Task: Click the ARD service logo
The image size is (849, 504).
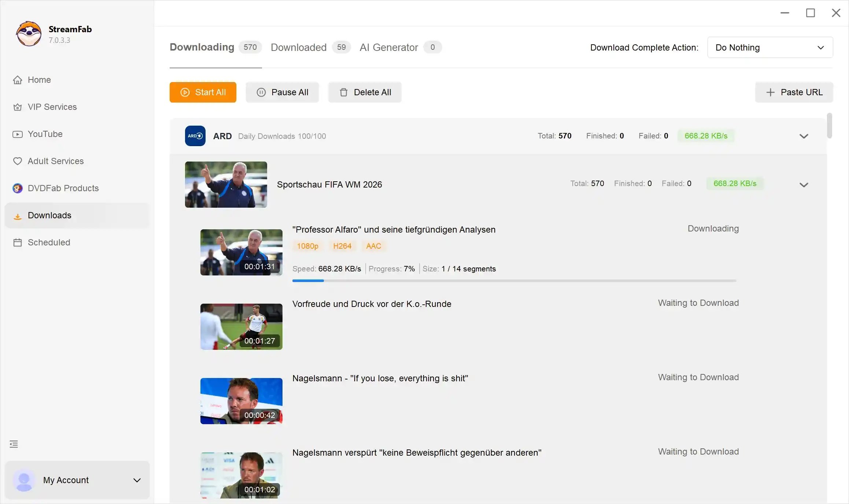Action: pyautogui.click(x=195, y=136)
